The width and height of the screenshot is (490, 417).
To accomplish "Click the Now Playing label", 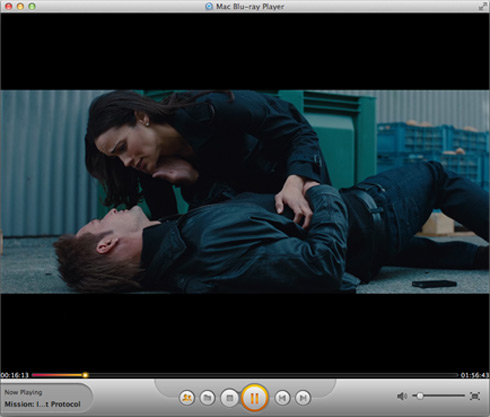I will (23, 392).
